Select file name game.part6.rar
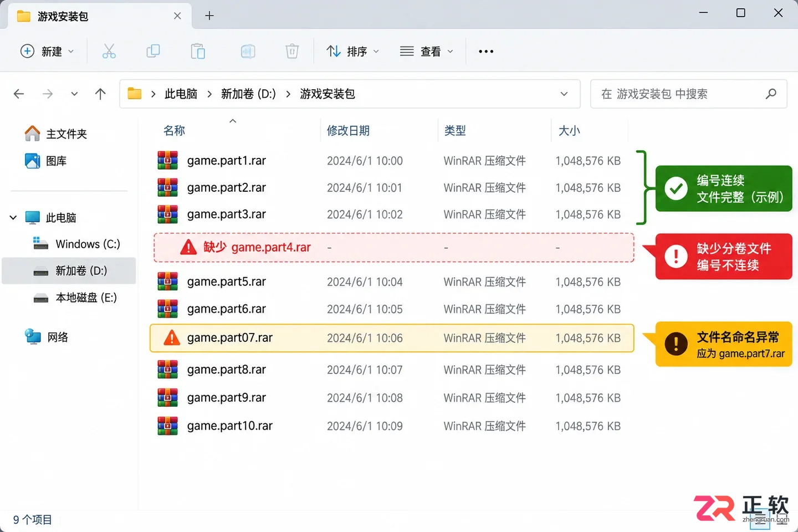Screen dimensions: 798x532 [227, 309]
